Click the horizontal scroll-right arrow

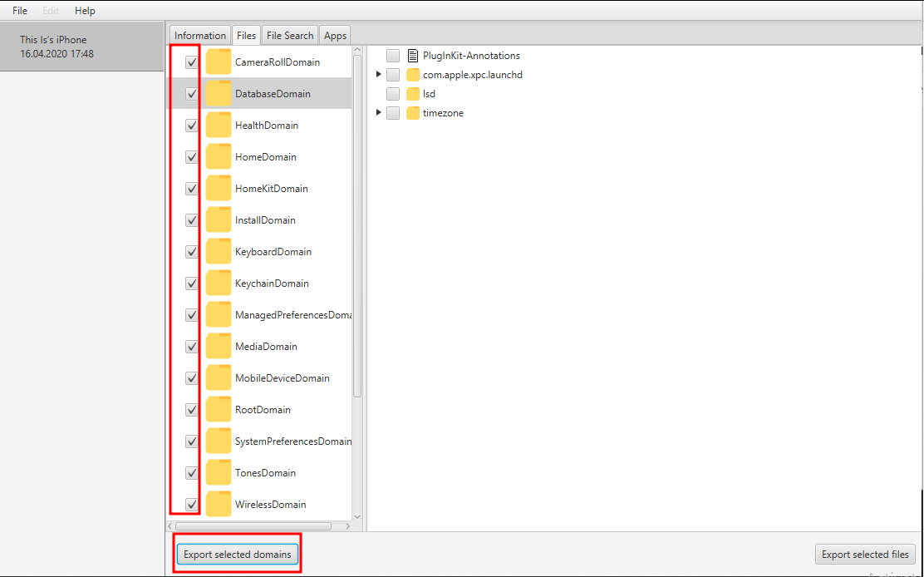[x=347, y=525]
